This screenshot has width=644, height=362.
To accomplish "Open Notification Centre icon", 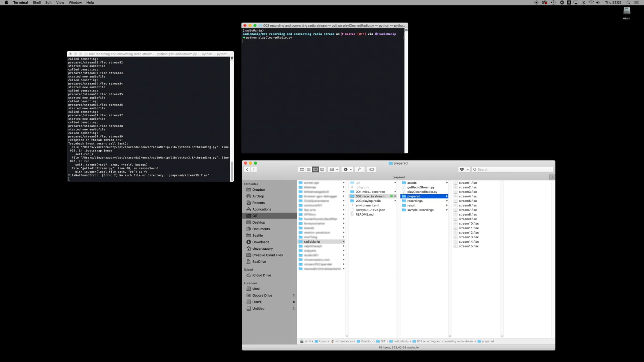I will pos(636,3).
